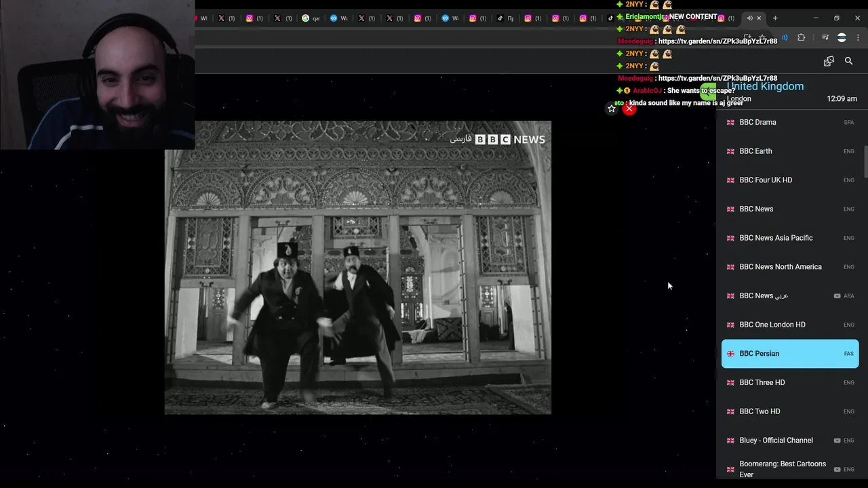Switch to the BBC Two HD channel
Screen dimensions: 868x488
(x=790, y=411)
